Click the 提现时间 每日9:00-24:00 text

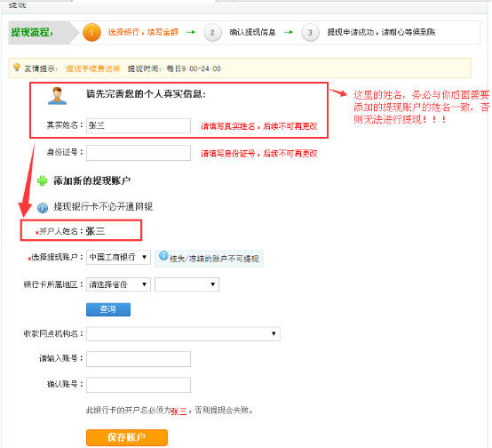(x=174, y=68)
